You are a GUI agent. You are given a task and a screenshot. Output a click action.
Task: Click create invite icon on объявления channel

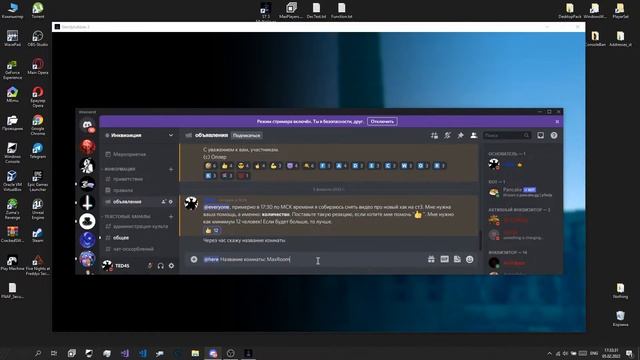[164, 202]
